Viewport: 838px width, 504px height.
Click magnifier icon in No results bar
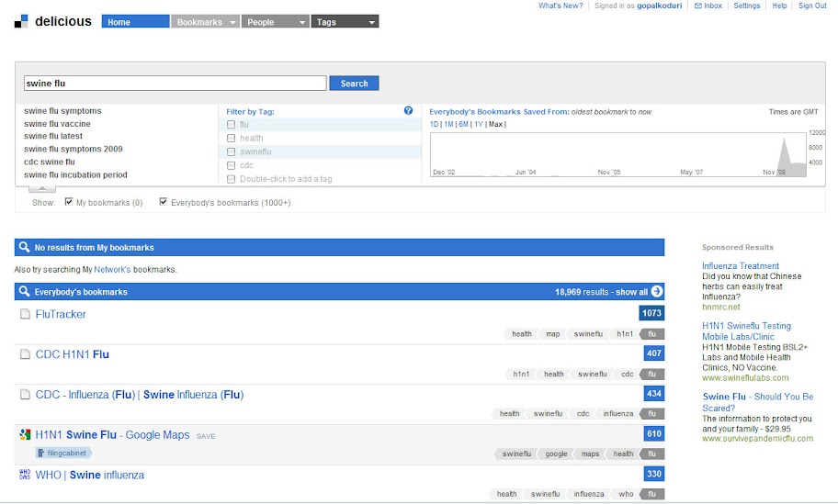24,247
